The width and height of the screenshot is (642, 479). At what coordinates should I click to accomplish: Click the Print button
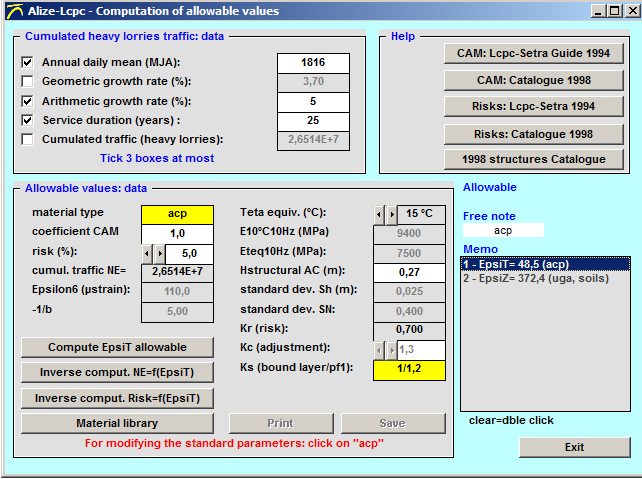281,423
